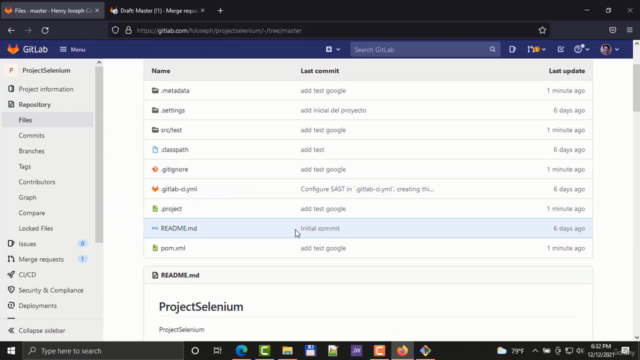Open the src/test folder
640x360 pixels.
[171, 130]
